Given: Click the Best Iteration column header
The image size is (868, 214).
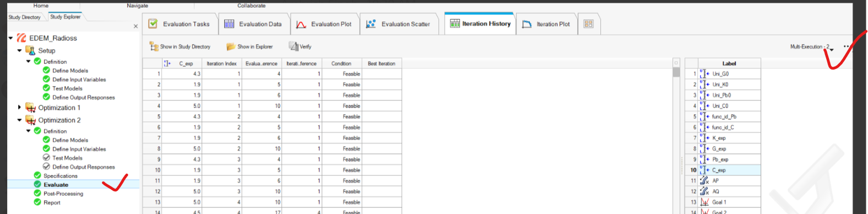Looking at the screenshot, I should (x=382, y=63).
